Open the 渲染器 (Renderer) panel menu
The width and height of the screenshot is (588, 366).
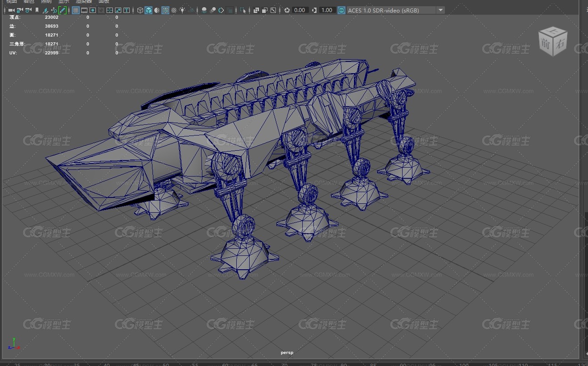pos(84,1)
